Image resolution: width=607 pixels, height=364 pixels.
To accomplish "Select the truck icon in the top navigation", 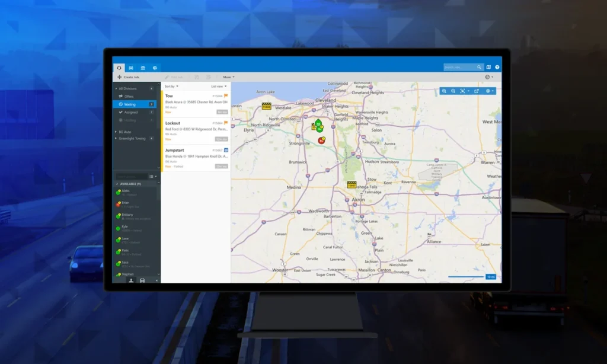I will click(131, 68).
